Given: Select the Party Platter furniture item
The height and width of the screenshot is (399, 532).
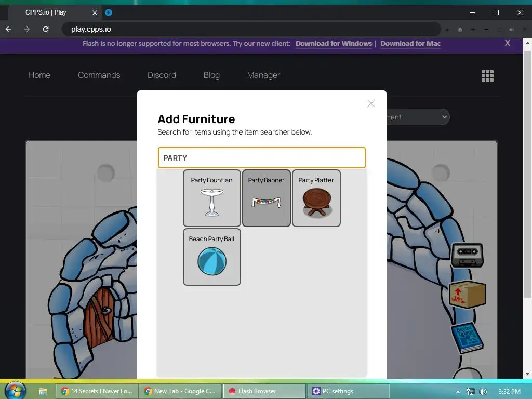Looking at the screenshot, I should (316, 198).
